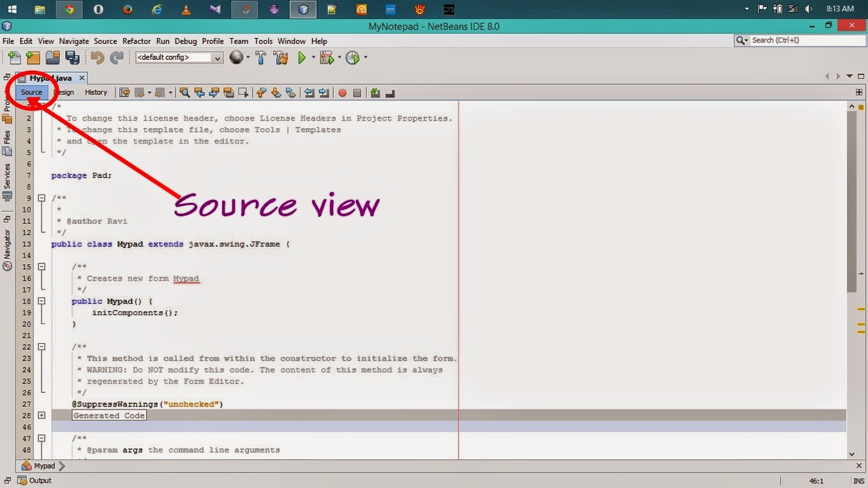Screen dimensions: 868x488
Task: Collapse the Mypad() constructor fold
Action: click(x=42, y=301)
